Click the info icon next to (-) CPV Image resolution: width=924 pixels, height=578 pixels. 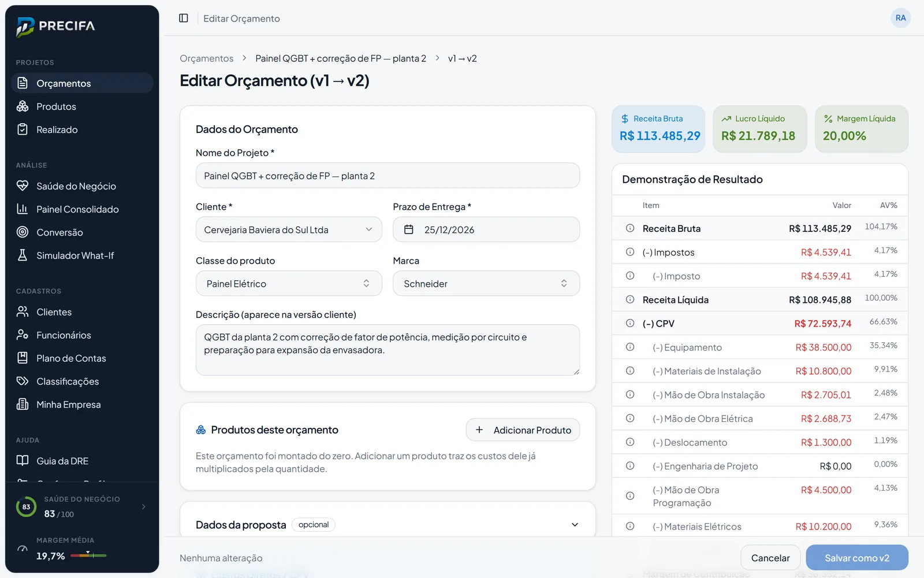pyautogui.click(x=630, y=323)
